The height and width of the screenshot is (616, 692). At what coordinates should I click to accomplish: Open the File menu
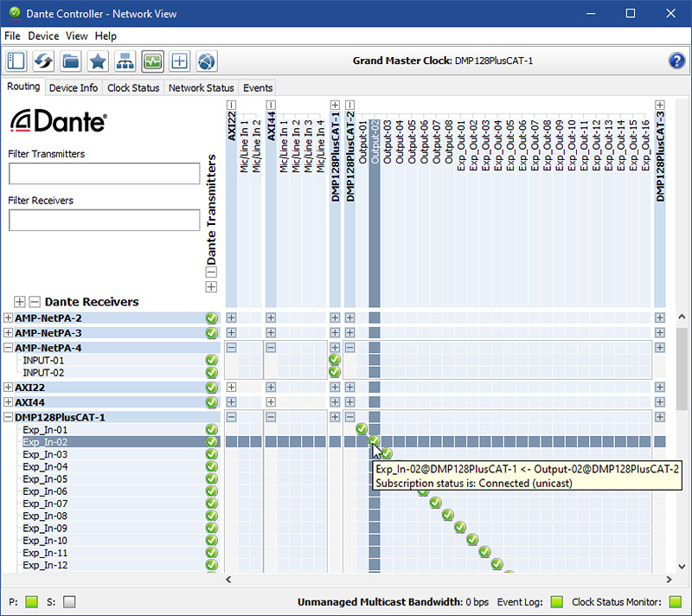tap(12, 36)
